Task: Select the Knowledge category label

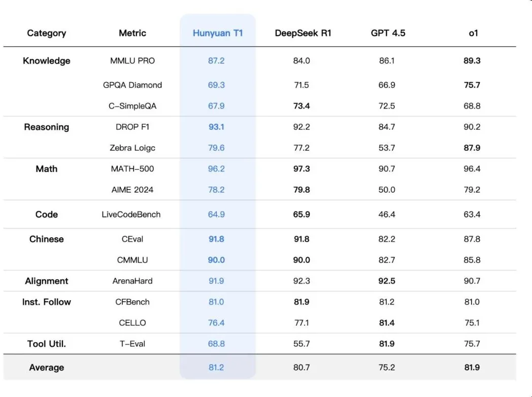Action: click(47, 61)
